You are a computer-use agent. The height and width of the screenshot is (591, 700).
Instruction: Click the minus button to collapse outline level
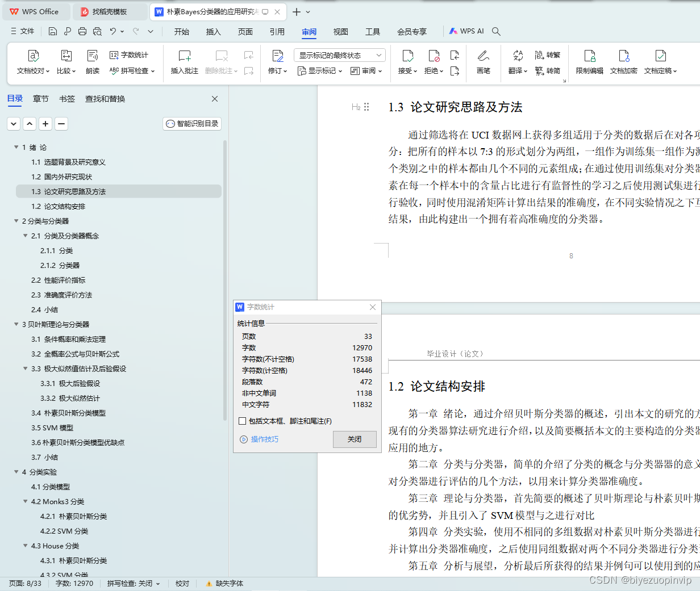(61, 124)
